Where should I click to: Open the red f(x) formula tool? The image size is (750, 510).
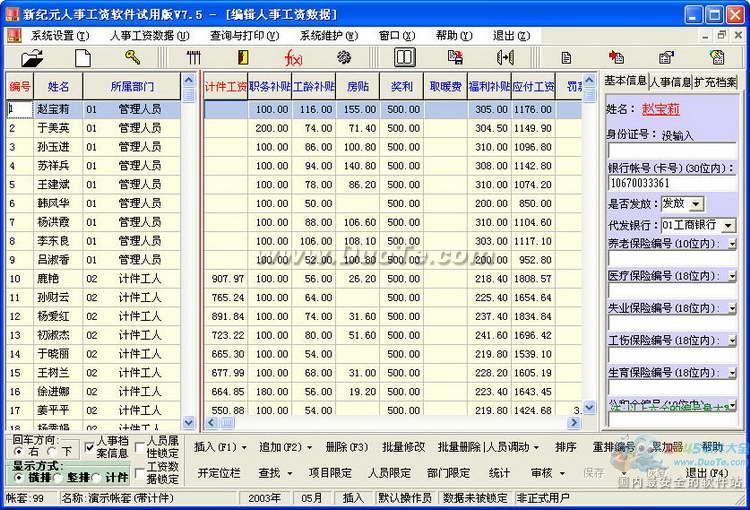pyautogui.click(x=293, y=58)
